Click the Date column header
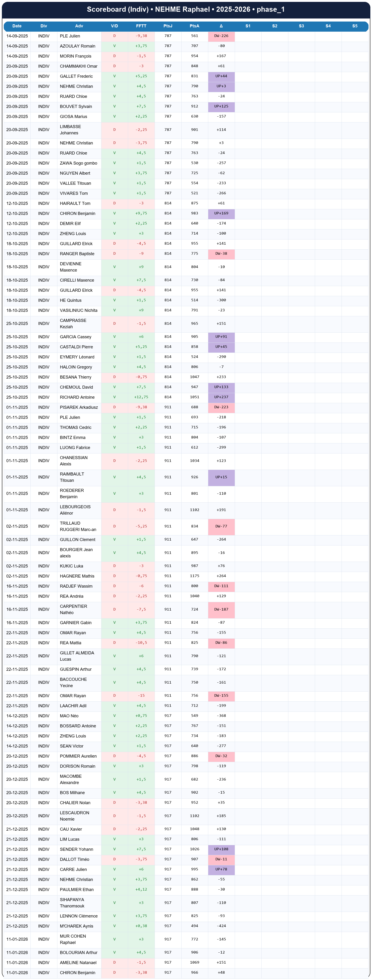Viewport: 372px width, 980px height. [17, 26]
